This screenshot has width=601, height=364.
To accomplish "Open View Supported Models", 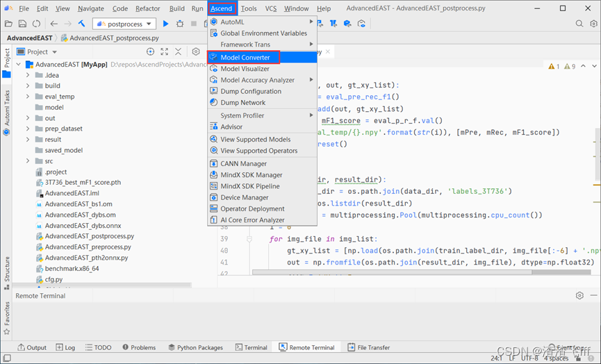I will [262, 140].
